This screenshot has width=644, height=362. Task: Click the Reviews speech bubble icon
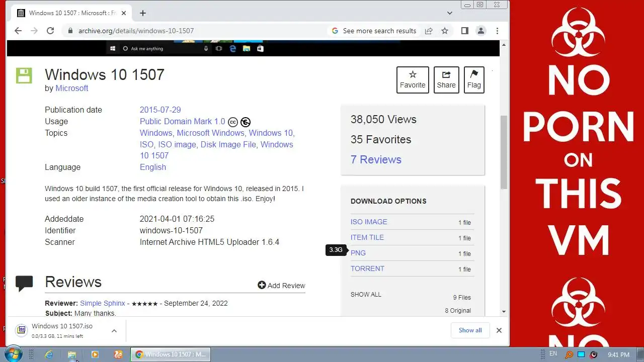tap(24, 284)
